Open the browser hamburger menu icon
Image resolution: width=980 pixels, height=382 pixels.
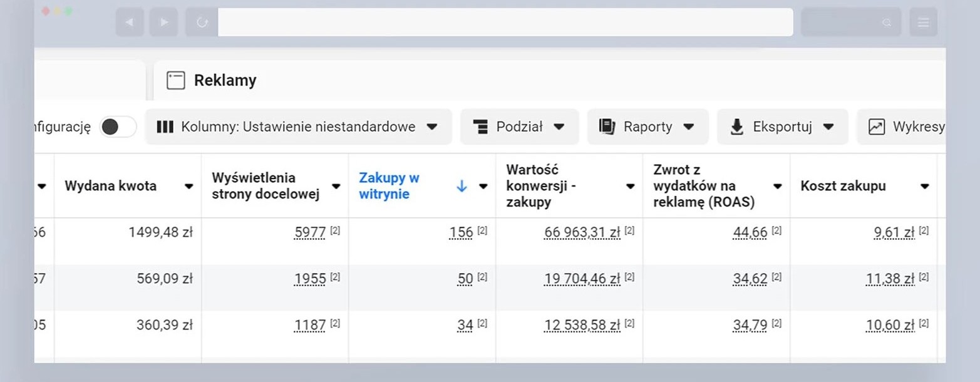923,23
